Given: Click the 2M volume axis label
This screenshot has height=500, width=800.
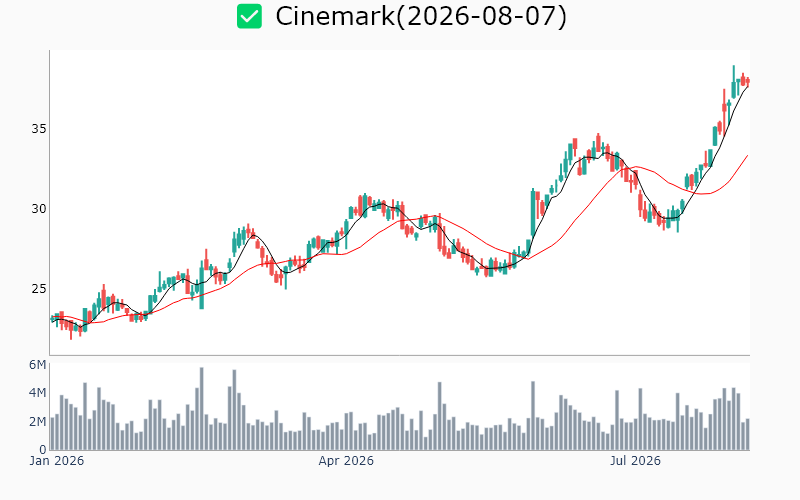Looking at the screenshot, I should [37, 421].
